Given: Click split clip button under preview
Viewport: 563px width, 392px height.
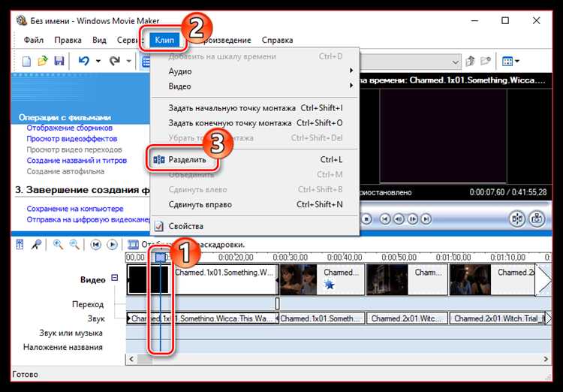Looking at the screenshot, I should 517,219.
